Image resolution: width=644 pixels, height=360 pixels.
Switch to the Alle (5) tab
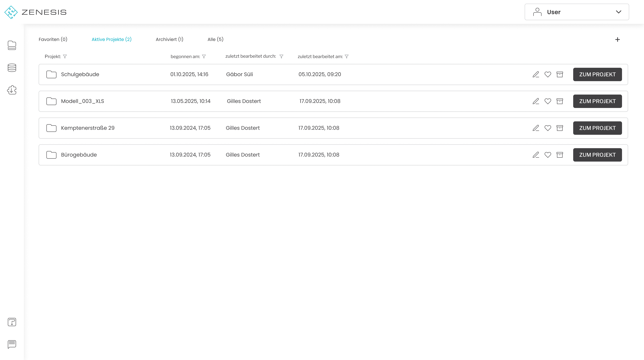pyautogui.click(x=215, y=39)
